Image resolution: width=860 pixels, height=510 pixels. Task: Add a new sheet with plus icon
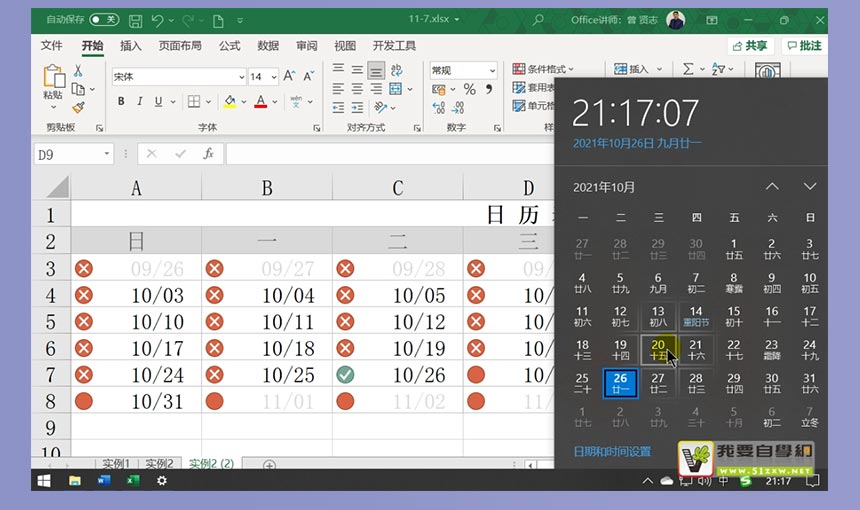269,465
